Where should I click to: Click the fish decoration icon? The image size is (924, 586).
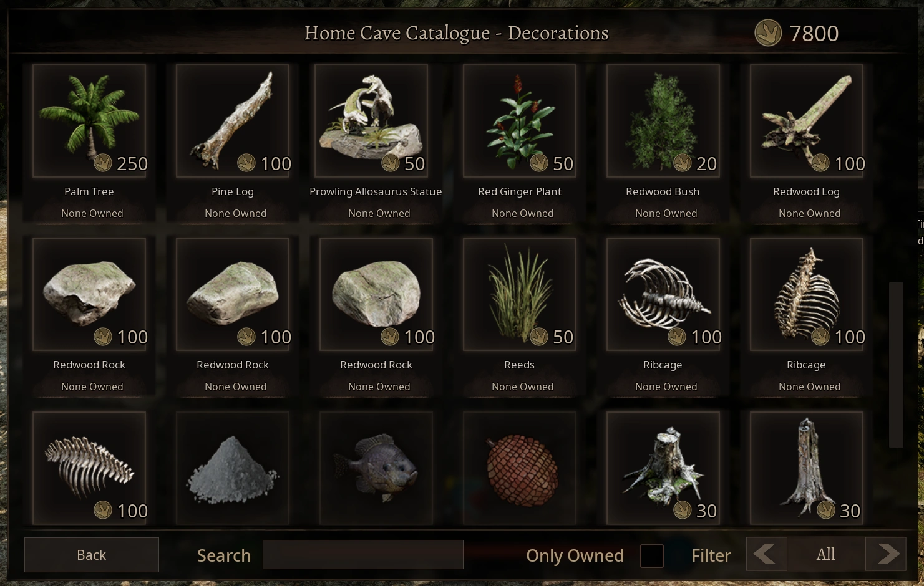(x=376, y=468)
